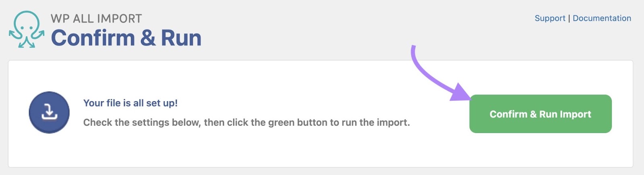Click the 'Your file is all set up!' message
The image size is (644, 175).
pyautogui.click(x=130, y=103)
